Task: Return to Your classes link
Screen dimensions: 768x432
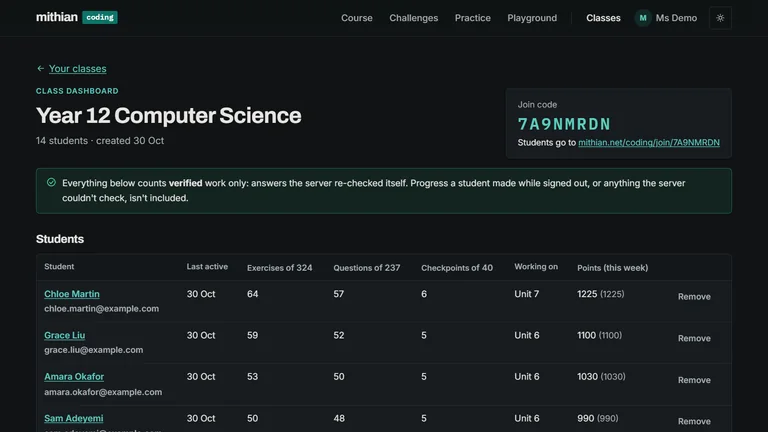Action: point(77,69)
